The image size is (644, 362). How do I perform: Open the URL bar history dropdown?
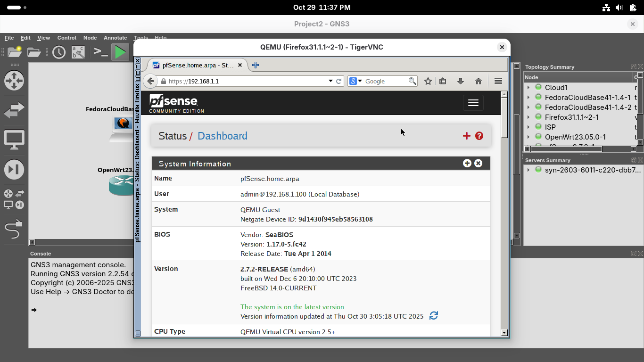[x=330, y=81]
